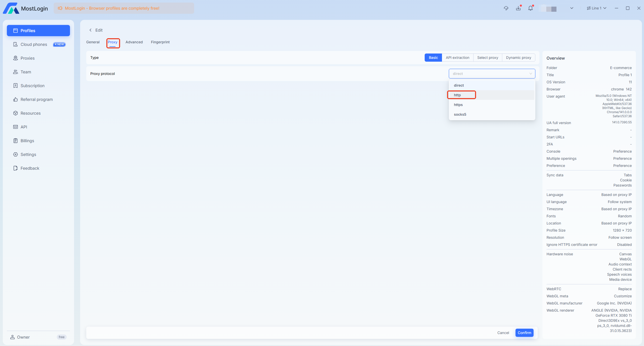Select http from the protocol dropdown list

(x=457, y=95)
